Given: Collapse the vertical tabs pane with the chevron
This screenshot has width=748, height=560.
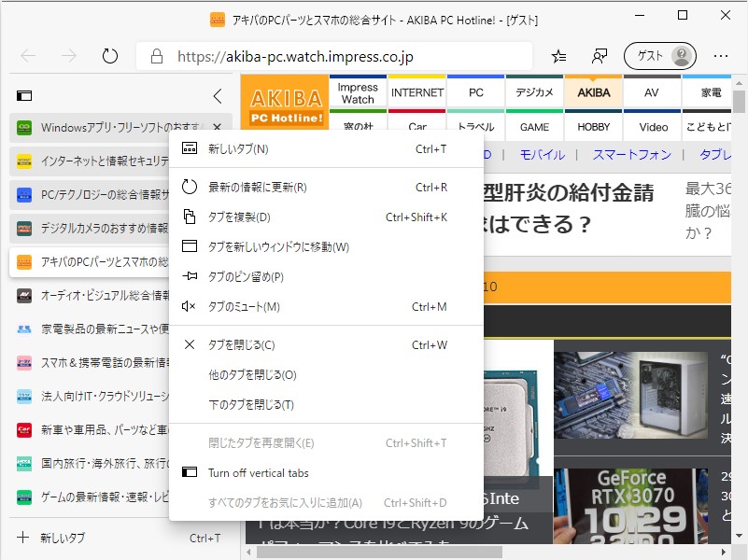Looking at the screenshot, I should [218, 95].
